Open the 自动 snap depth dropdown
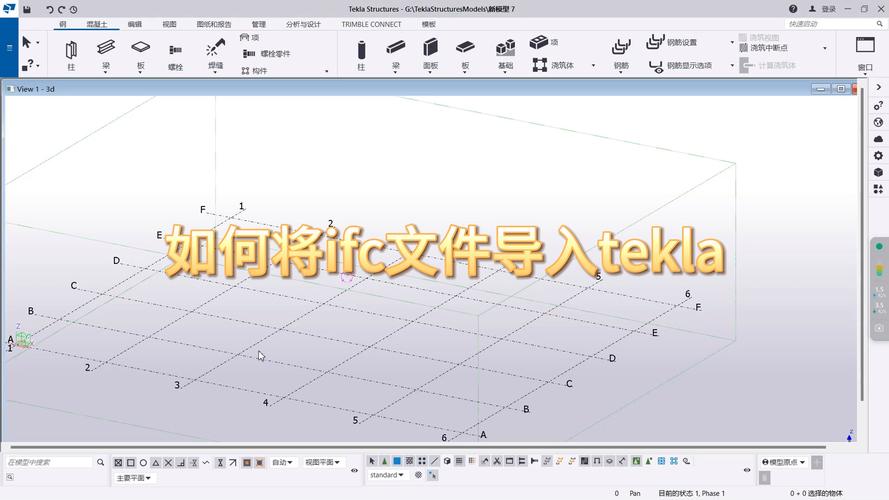Viewport: 889px width, 500px height. (284, 463)
